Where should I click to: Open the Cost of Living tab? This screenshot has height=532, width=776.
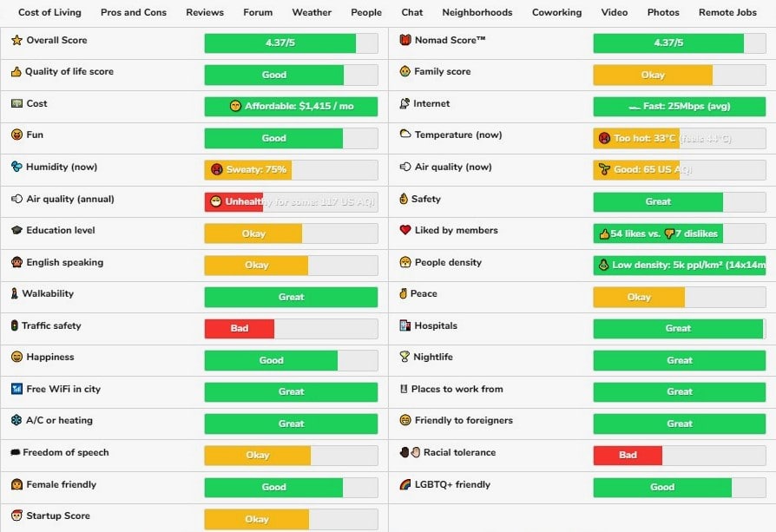[49, 13]
